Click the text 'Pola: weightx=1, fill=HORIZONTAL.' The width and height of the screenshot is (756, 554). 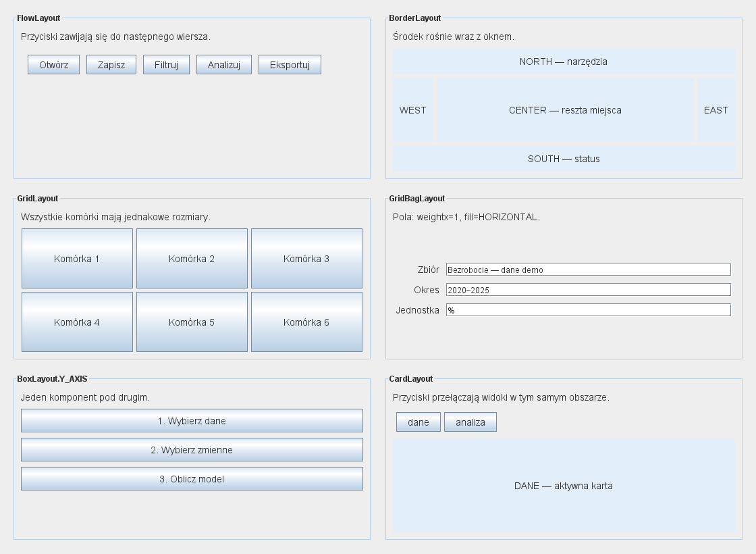pyautogui.click(x=466, y=217)
